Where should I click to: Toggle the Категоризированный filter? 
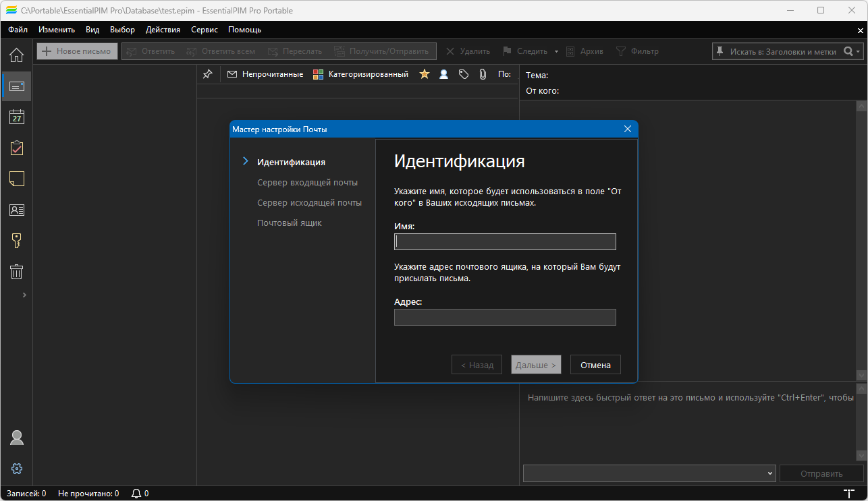pyautogui.click(x=360, y=74)
